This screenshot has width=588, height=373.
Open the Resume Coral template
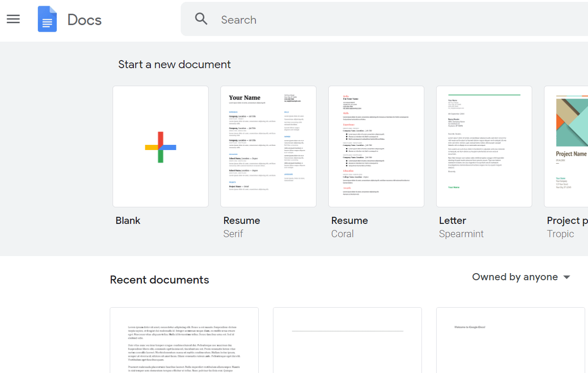[x=376, y=146]
